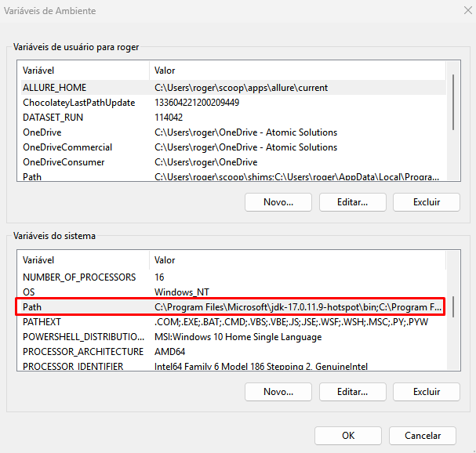
Task: Select the PATHEXT system variable row
Action: [x=234, y=322]
